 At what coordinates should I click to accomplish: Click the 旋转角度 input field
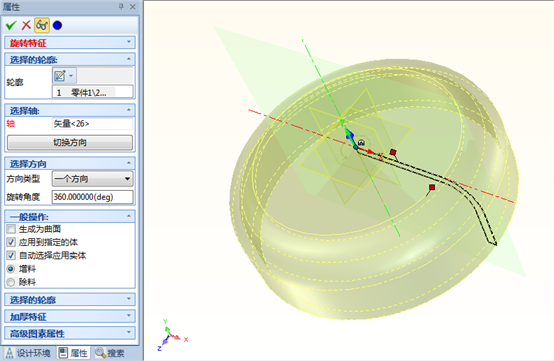pyautogui.click(x=93, y=197)
